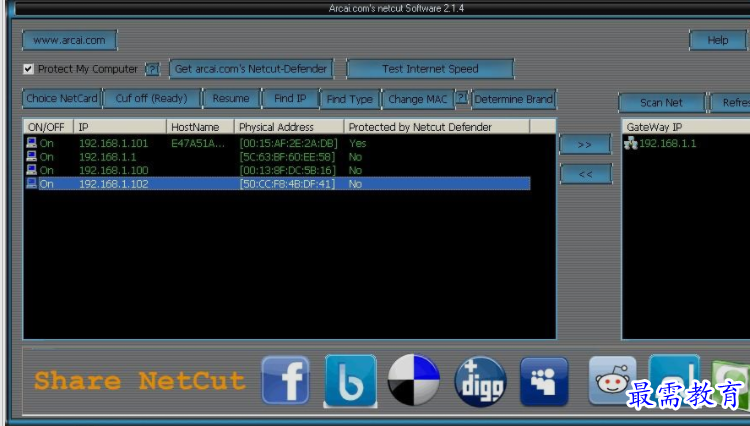Click computer icon of 192.168.1.101 row
Screen dimensions: 750x426
click(x=32, y=142)
